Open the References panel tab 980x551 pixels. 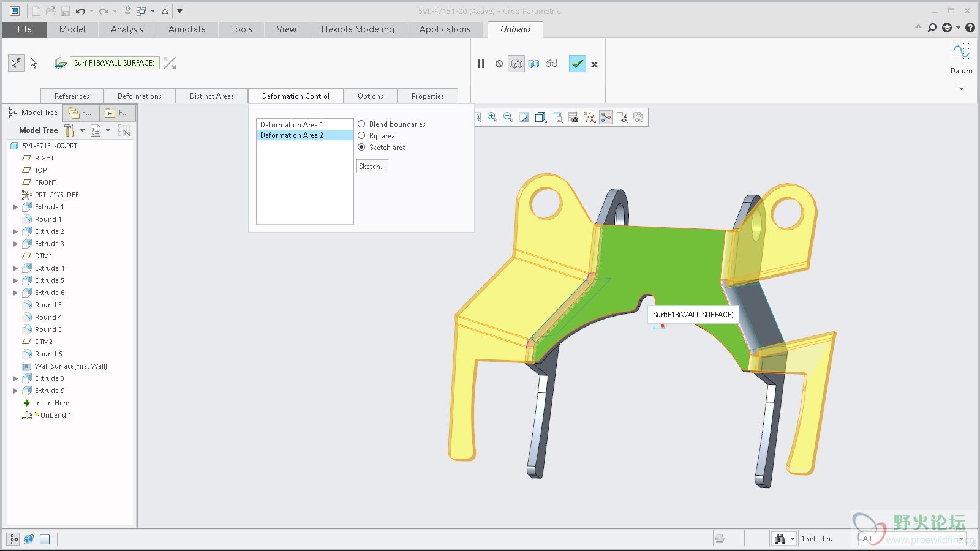[72, 96]
